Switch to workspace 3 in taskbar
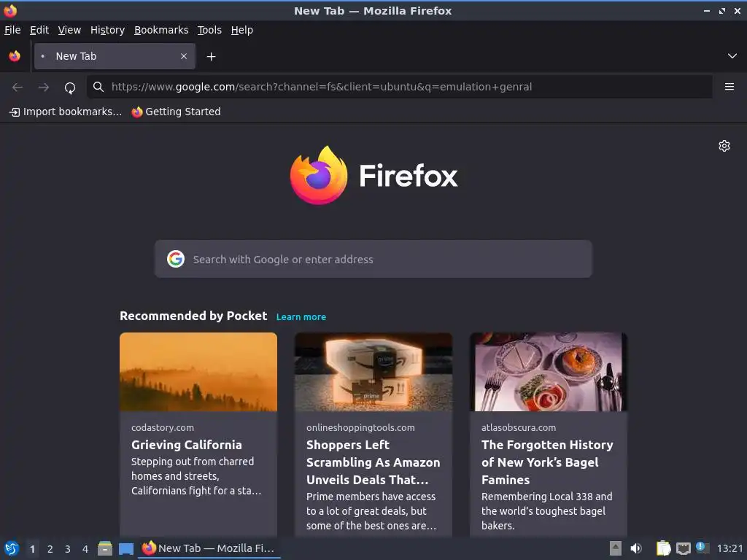Viewport: 747px width, 560px height. click(x=68, y=549)
